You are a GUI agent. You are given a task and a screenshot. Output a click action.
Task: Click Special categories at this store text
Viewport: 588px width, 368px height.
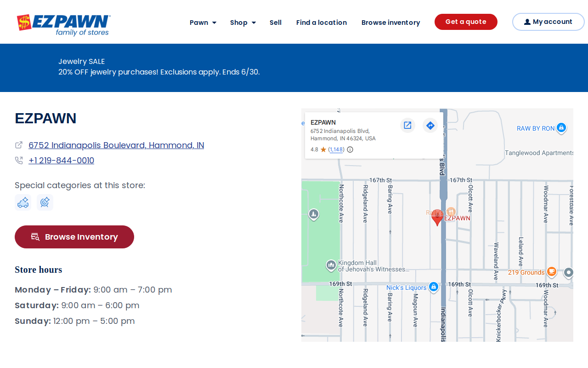pos(80,185)
